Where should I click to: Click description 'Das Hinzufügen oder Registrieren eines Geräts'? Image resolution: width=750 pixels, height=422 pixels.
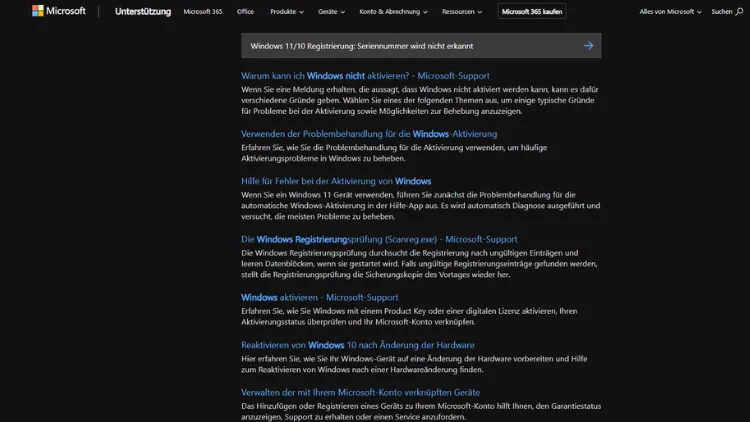point(421,411)
